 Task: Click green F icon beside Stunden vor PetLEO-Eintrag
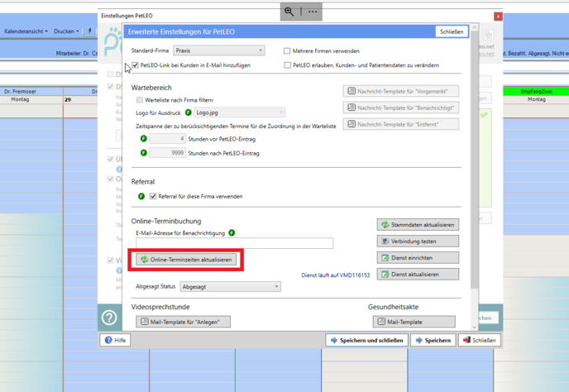pyautogui.click(x=144, y=139)
